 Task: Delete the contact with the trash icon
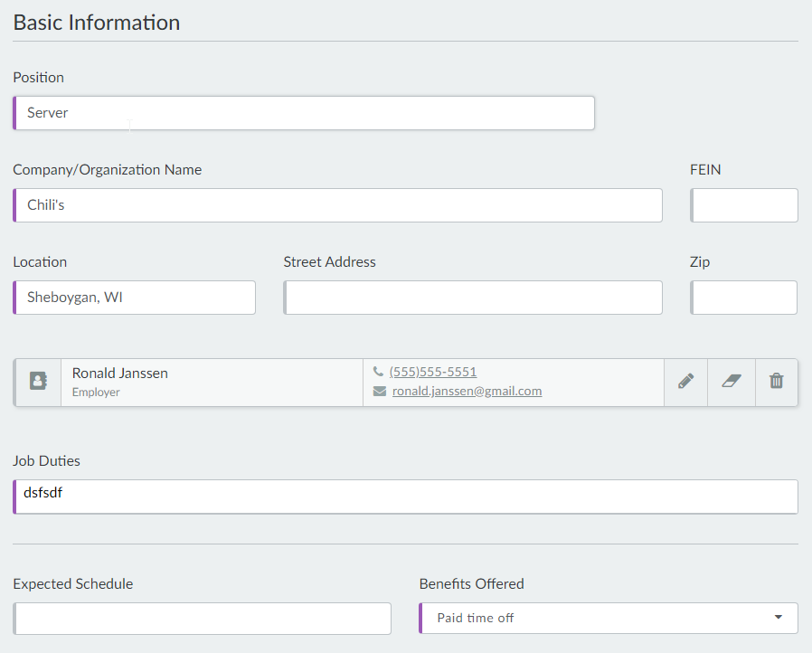776,382
